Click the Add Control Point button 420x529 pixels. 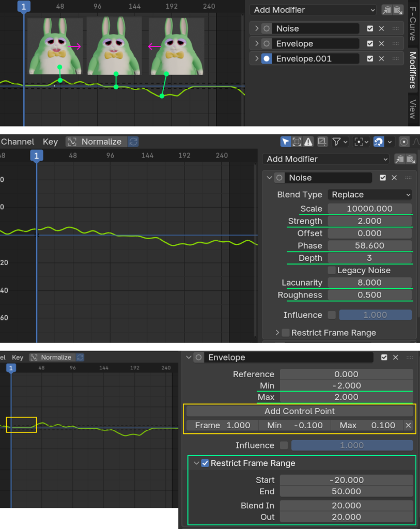click(300, 411)
